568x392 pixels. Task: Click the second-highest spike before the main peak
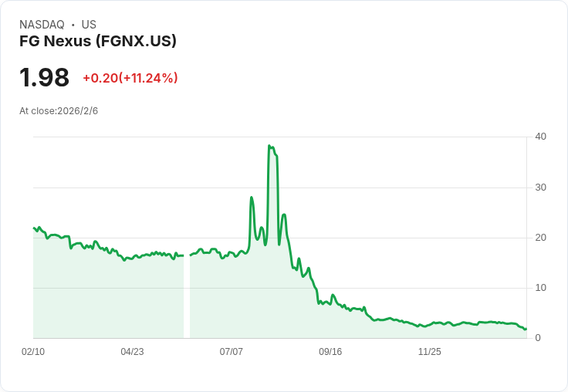252,198
